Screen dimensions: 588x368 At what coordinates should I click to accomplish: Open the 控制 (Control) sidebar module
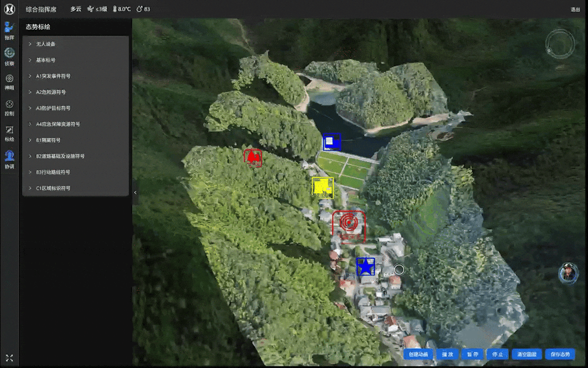(x=9, y=107)
